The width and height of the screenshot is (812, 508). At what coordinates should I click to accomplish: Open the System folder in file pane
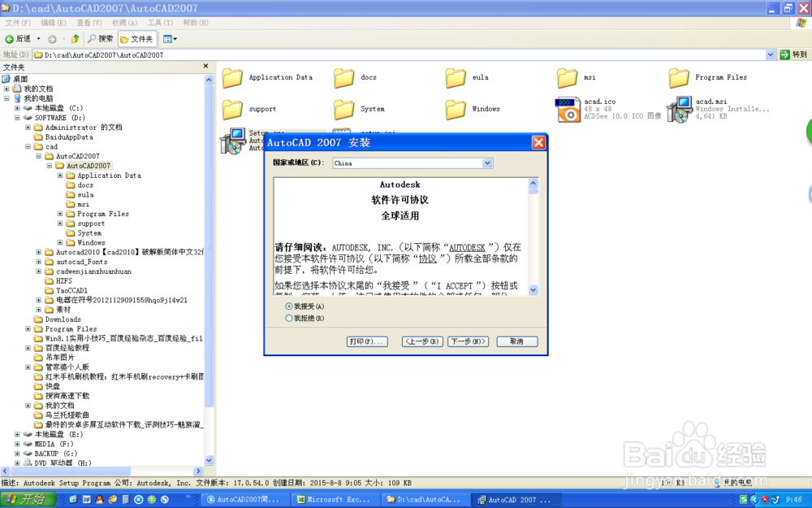343,110
